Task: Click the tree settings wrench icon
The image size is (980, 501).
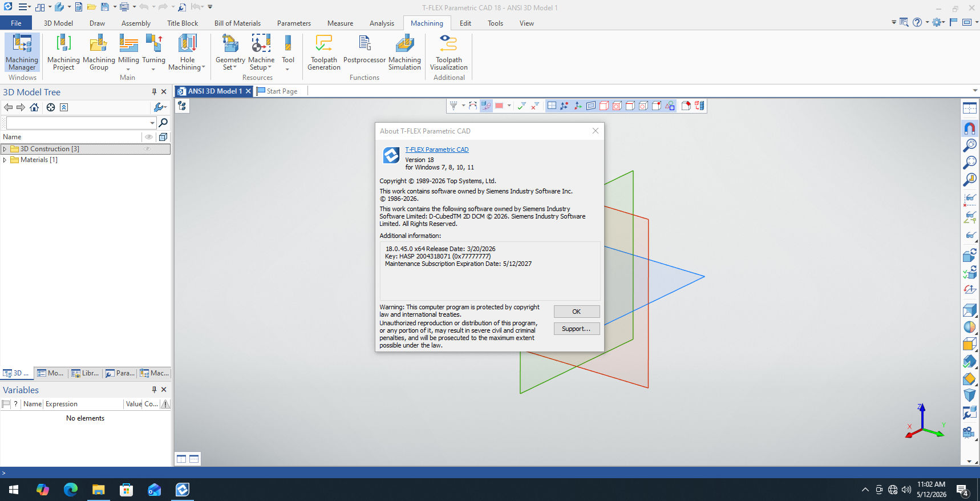Action: pyautogui.click(x=160, y=107)
